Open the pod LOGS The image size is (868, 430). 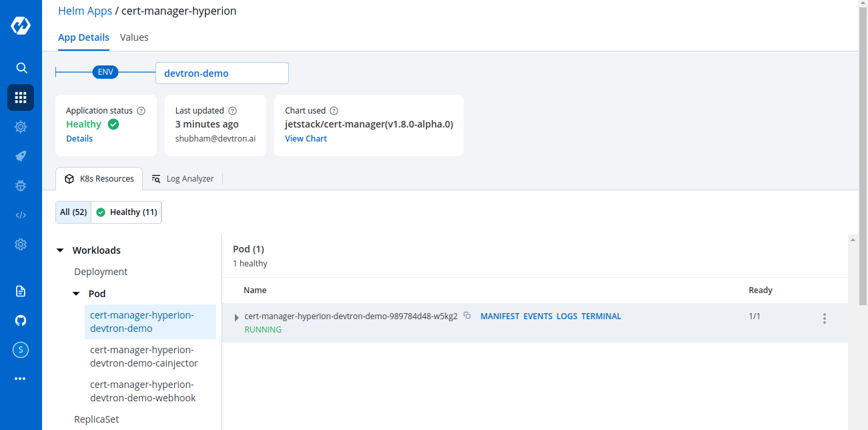click(567, 316)
